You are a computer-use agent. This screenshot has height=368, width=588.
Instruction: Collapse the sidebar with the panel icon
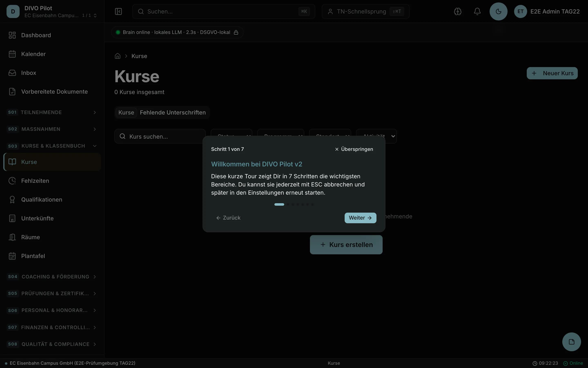tap(118, 11)
